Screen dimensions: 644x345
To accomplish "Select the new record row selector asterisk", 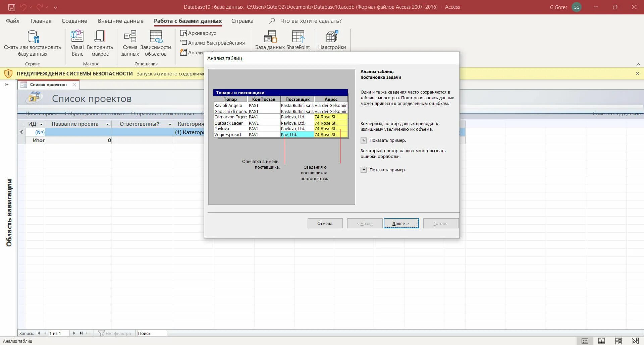I will click(21, 132).
